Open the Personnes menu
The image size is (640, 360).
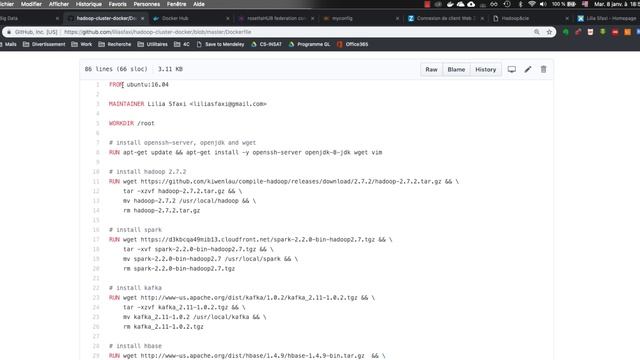pos(147,4)
